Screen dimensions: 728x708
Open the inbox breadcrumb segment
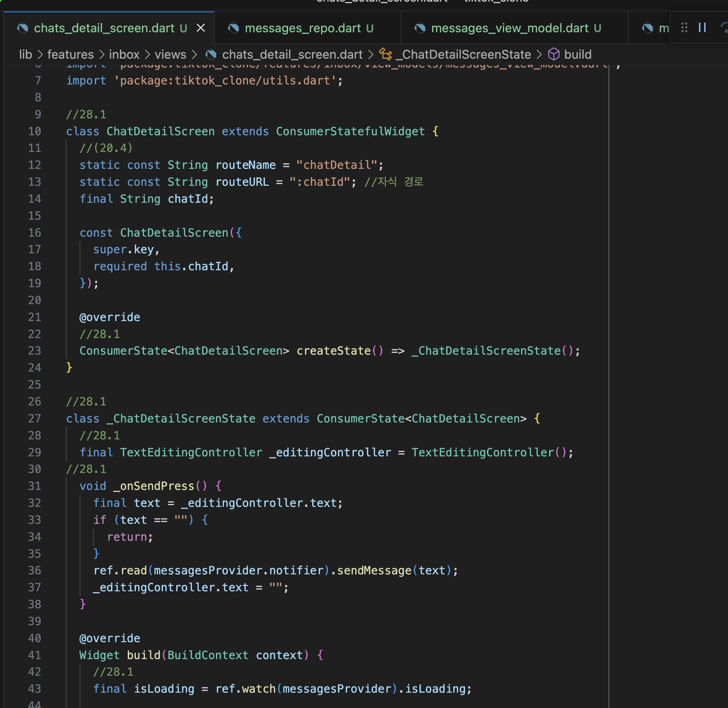(124, 55)
